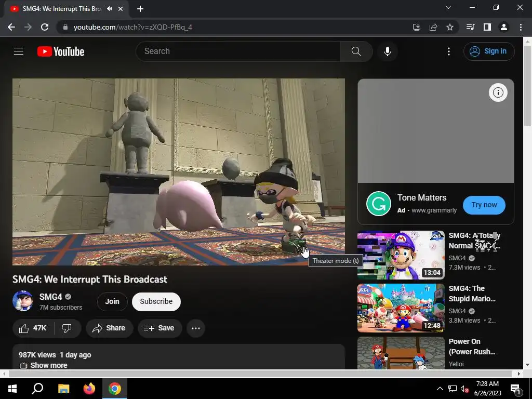Viewport: 532px width, 399px height.
Task: Mute tab via speaker icon on tab
Action: (109, 9)
